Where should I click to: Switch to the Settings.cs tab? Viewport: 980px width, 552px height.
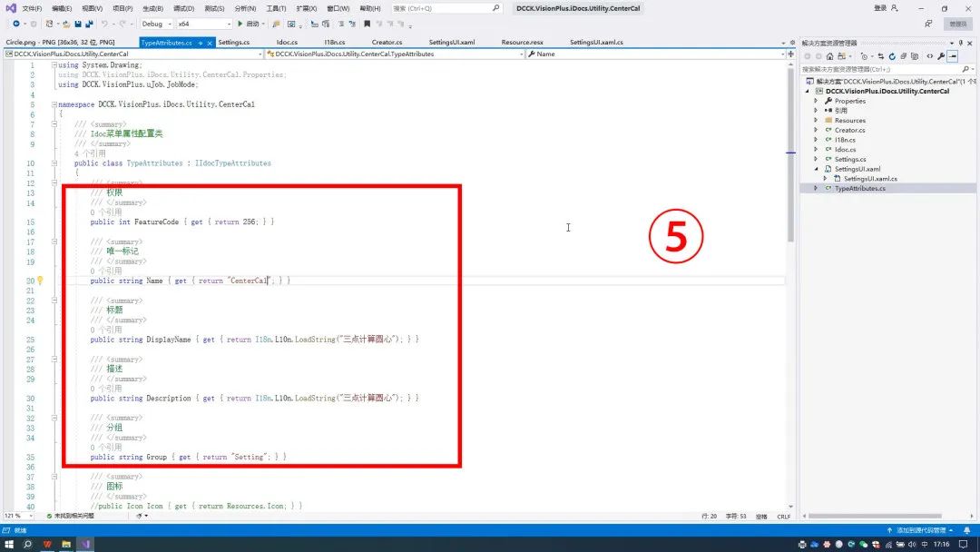point(234,42)
